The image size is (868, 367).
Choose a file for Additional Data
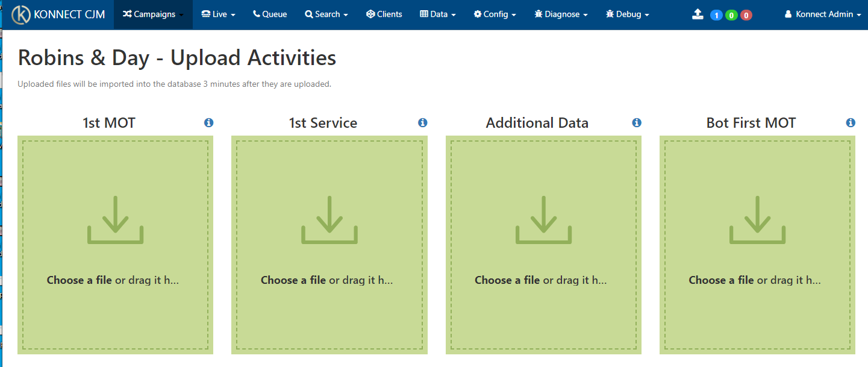click(x=507, y=280)
